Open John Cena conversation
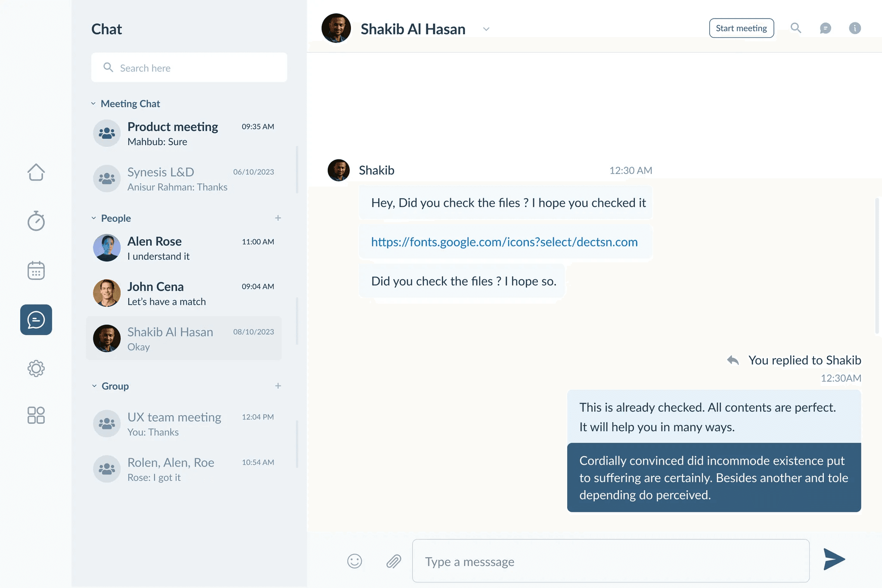This screenshot has width=882, height=588. (184, 293)
